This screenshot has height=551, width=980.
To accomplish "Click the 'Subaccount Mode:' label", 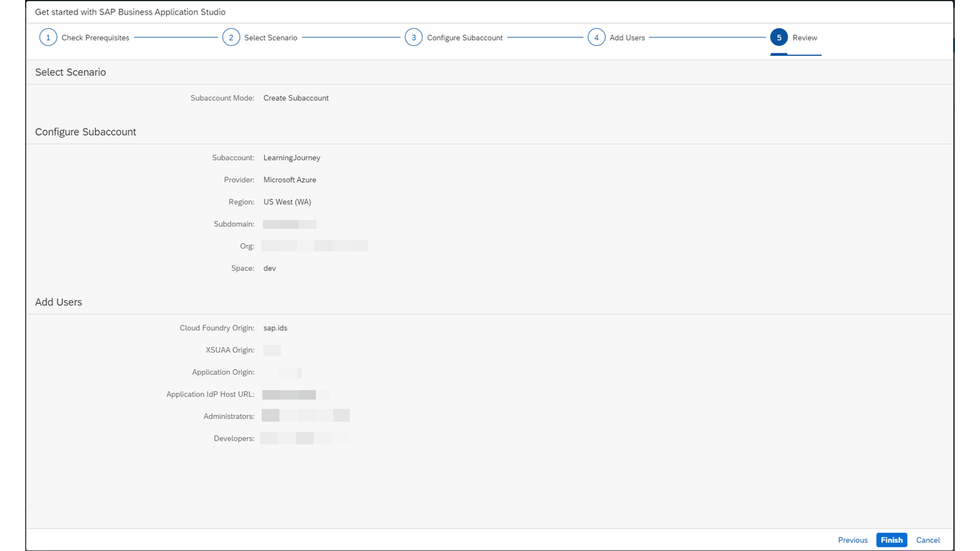I will tap(222, 98).
